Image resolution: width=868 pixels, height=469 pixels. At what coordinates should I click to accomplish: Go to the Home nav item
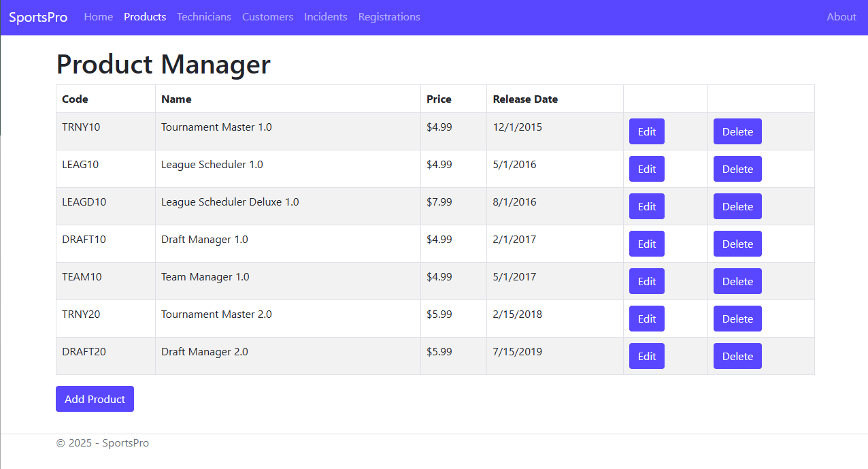click(98, 17)
